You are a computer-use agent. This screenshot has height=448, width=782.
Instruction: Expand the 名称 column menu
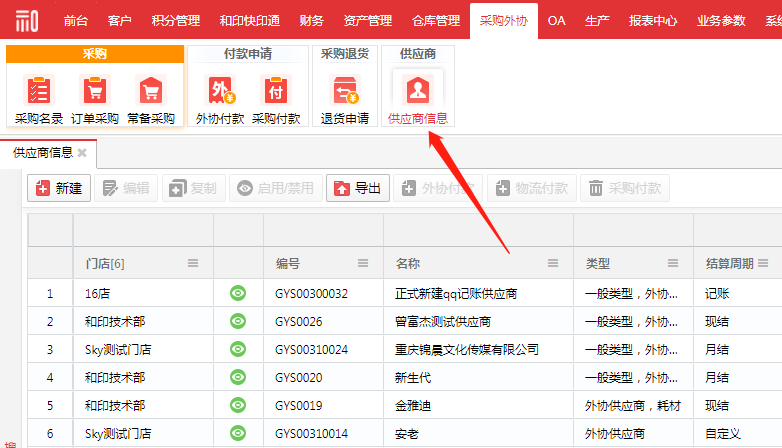click(553, 263)
